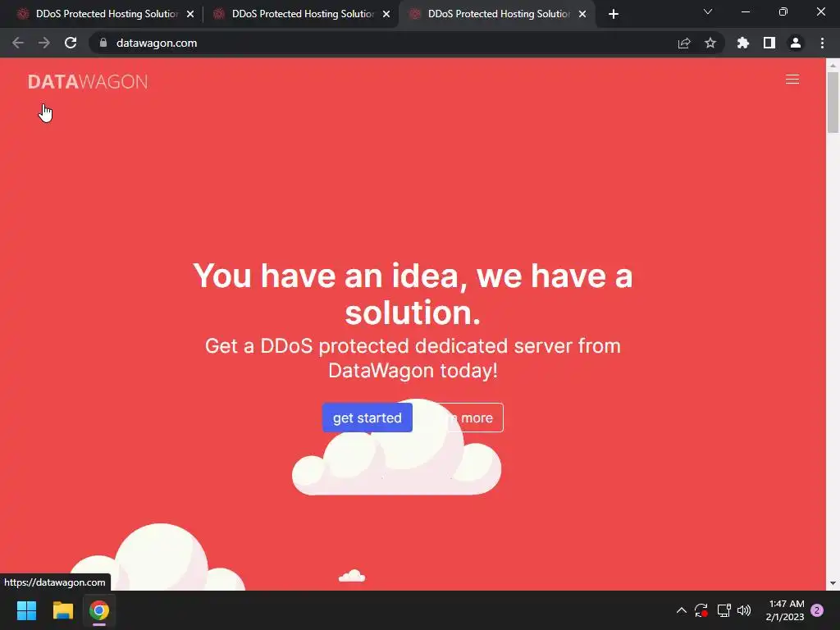This screenshot has height=630, width=840.
Task: Open the volume control
Action: [x=744, y=610]
